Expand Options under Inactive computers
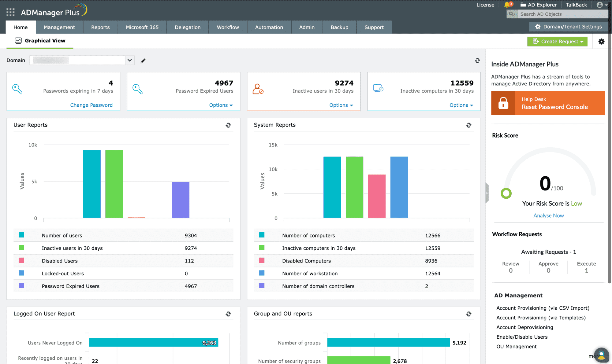612x364 pixels. click(x=461, y=105)
